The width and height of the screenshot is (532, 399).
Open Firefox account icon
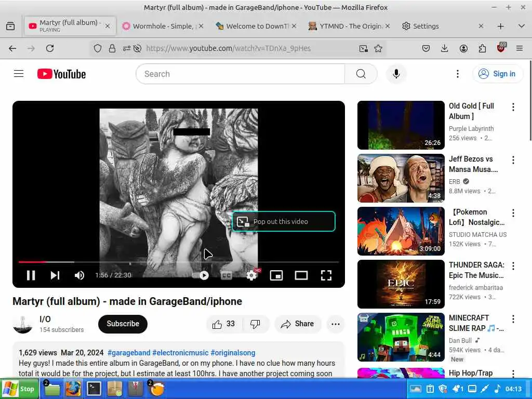[463, 48]
